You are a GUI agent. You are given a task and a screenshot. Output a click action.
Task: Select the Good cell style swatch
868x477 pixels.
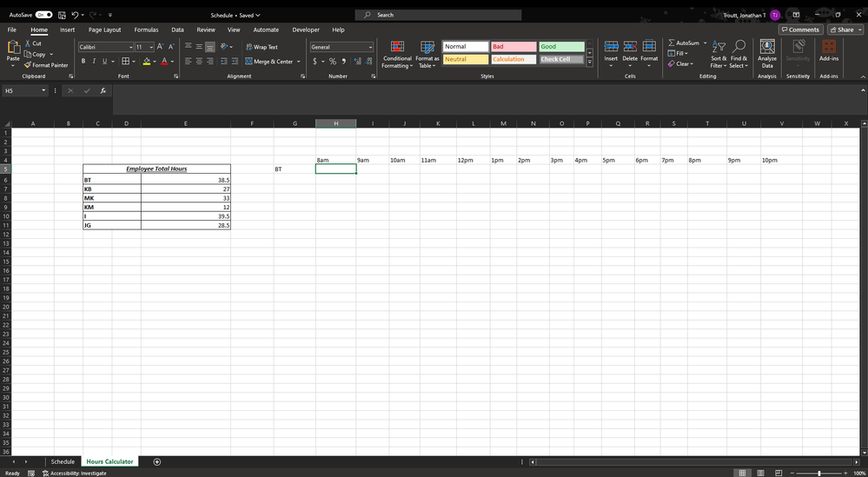(x=561, y=46)
